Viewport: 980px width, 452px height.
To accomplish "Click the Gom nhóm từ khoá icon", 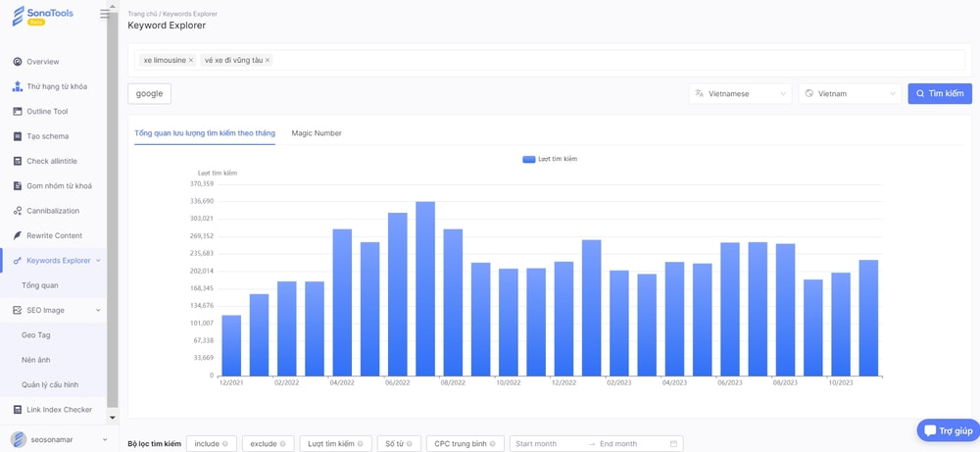I will point(18,185).
